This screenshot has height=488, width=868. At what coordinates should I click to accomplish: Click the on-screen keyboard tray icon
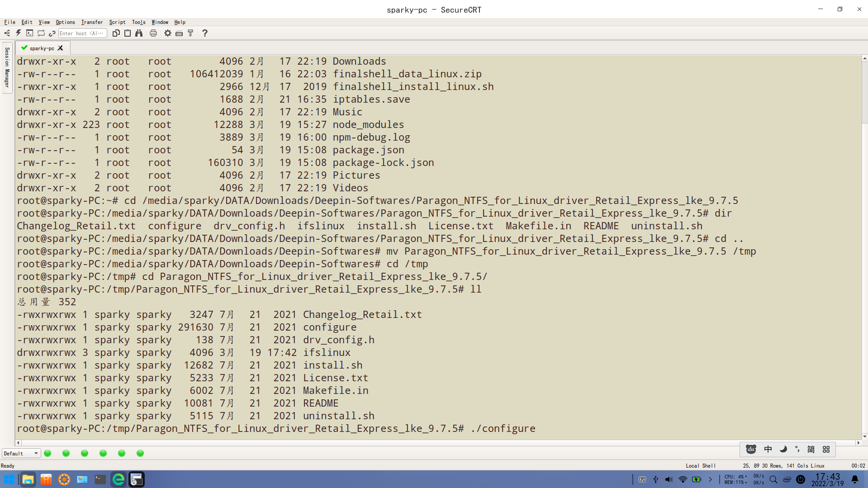[x=642, y=479]
